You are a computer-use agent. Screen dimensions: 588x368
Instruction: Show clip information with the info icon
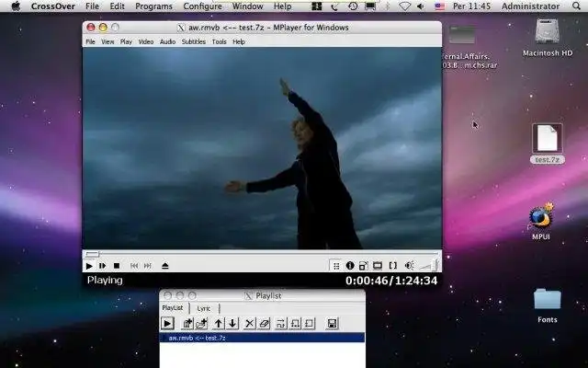[x=350, y=266]
